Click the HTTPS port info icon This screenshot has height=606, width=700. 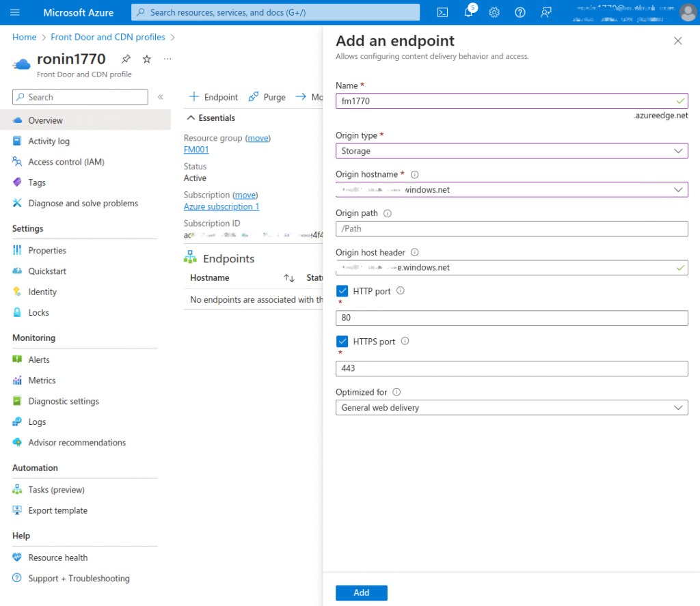click(405, 341)
